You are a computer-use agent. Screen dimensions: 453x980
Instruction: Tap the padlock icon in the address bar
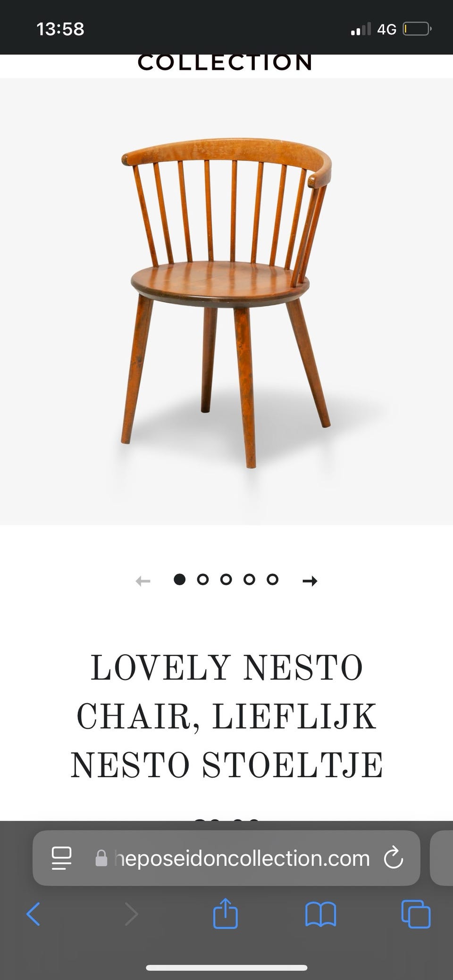pyautogui.click(x=101, y=858)
